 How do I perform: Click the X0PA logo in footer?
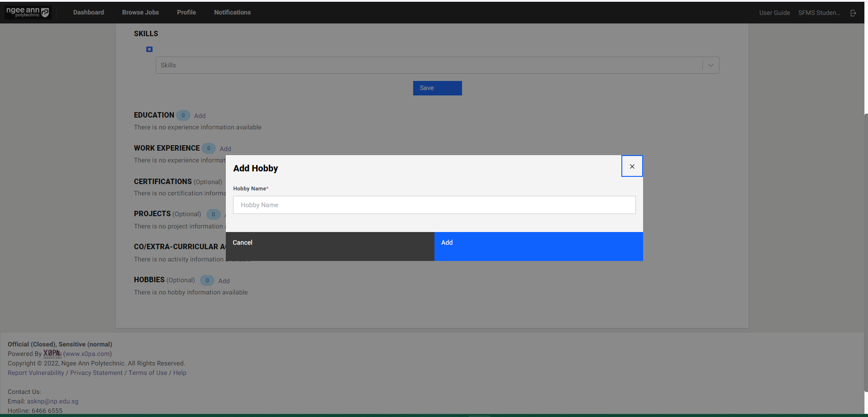coord(52,354)
